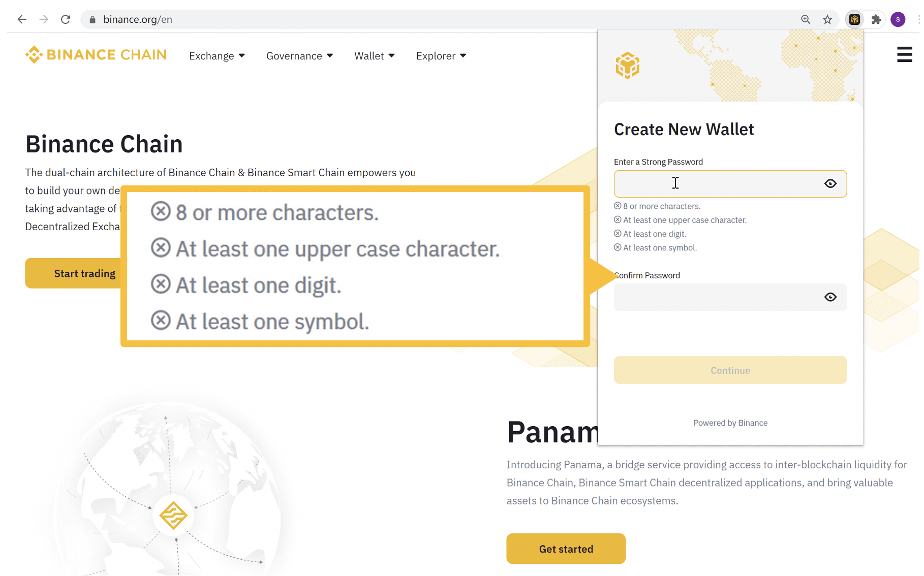The width and height of the screenshot is (924, 576).
Task: Show the Strong Password field contents
Action: point(830,183)
